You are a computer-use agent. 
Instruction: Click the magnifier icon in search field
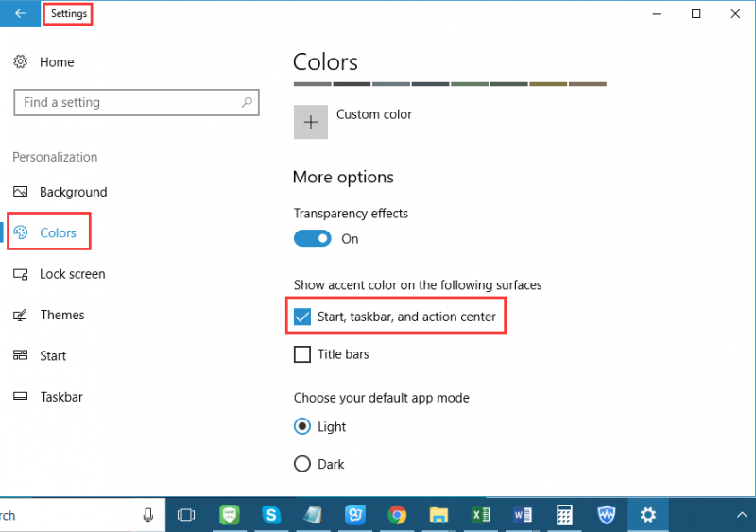pyautogui.click(x=247, y=102)
